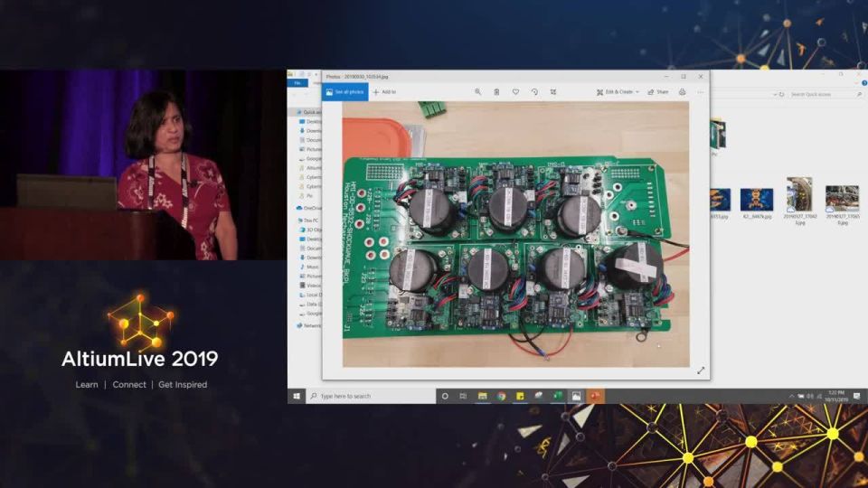The height and width of the screenshot is (488, 868).
Task: Open the Edit & Create dropdown
Action: pos(618,92)
